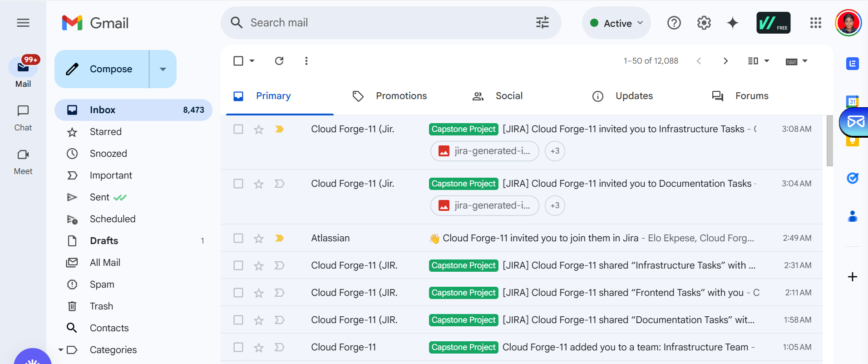Screen dimensions: 868x364
Task: Open the Active status dropdown
Action: [x=616, y=23]
